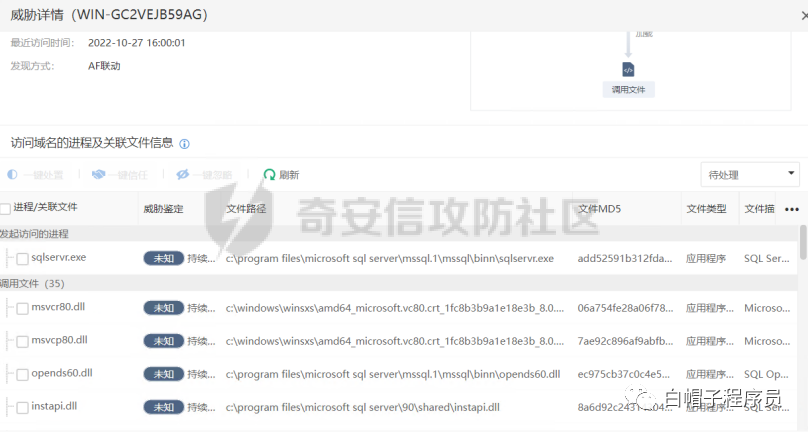The image size is (808, 433).
Task: Select the msvcr80.dll file name
Action: [58, 307]
